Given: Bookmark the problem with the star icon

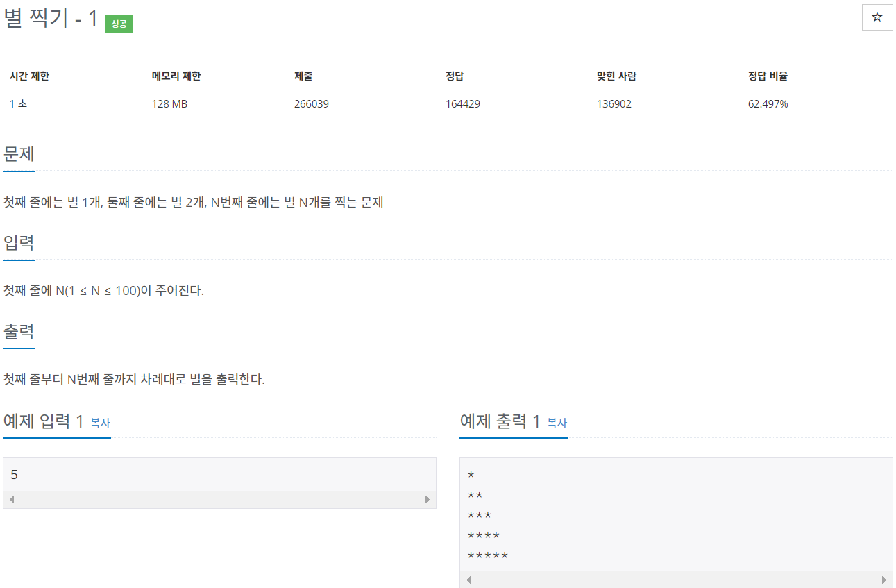Looking at the screenshot, I should tap(877, 17).
